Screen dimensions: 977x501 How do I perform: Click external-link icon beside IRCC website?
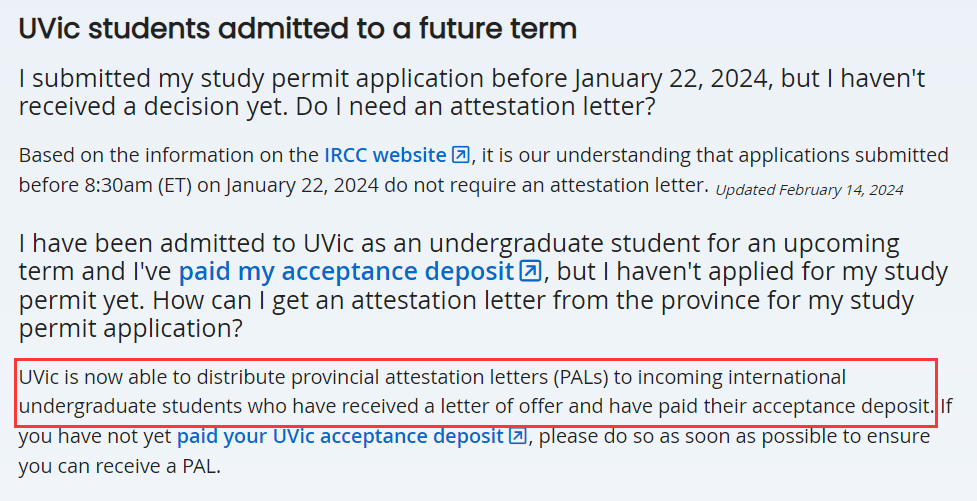pyautogui.click(x=460, y=155)
